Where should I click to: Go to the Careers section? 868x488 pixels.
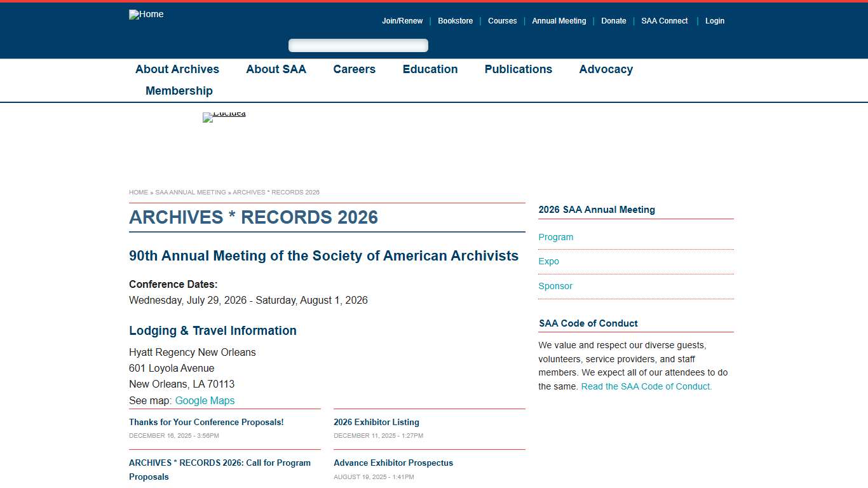354,69
